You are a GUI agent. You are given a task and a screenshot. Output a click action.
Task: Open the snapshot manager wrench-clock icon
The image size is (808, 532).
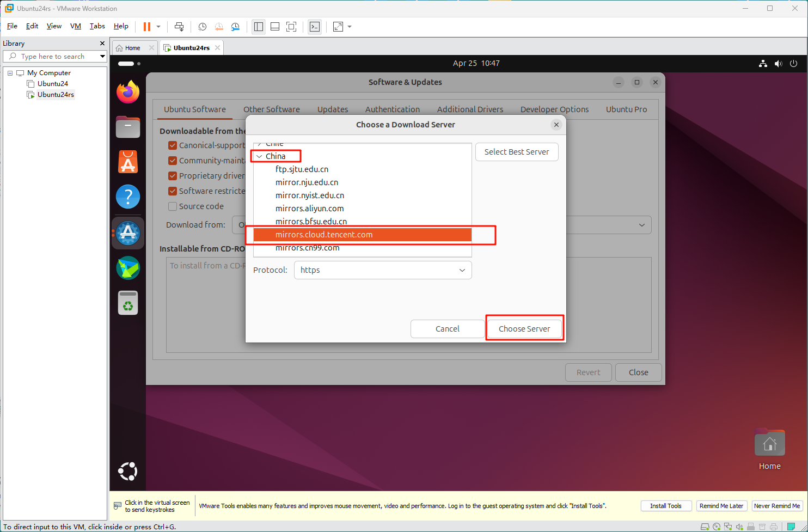click(x=235, y=26)
